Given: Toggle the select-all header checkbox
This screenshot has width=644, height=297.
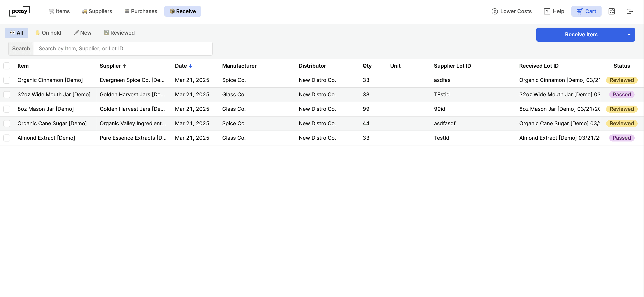Looking at the screenshot, I should (x=7, y=66).
